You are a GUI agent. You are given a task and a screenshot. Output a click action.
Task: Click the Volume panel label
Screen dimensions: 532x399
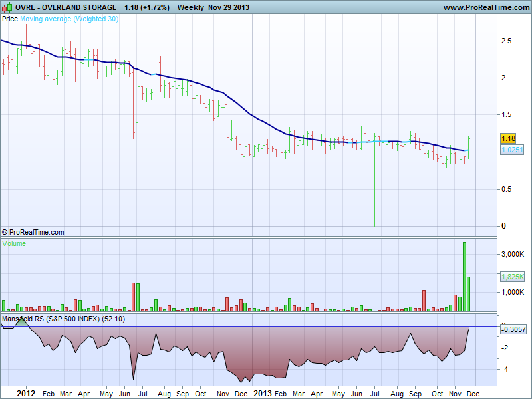click(14, 243)
